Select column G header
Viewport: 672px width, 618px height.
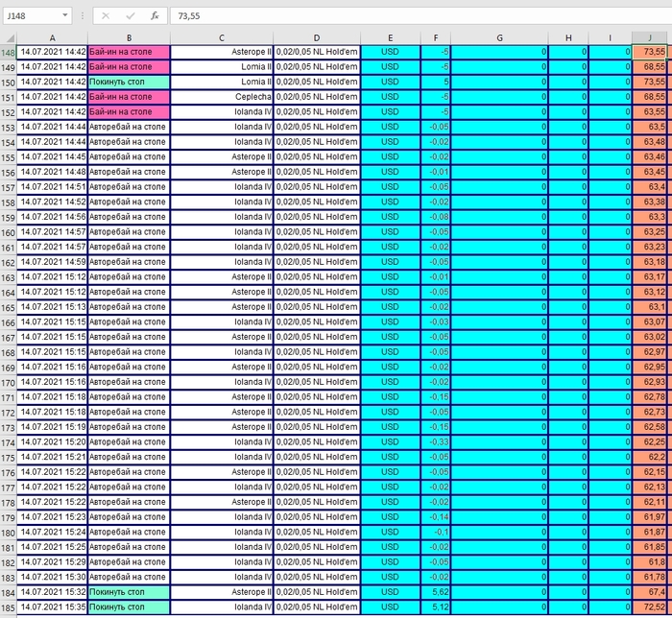coord(500,38)
